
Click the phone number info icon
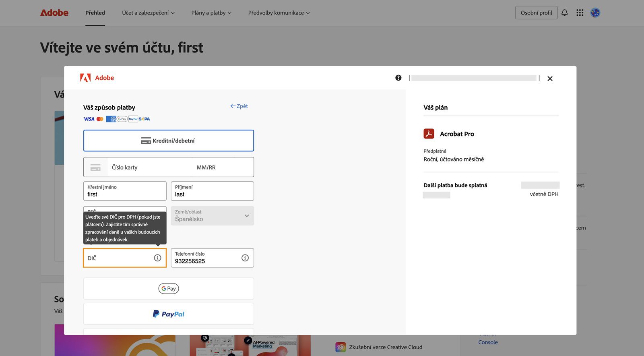(245, 258)
